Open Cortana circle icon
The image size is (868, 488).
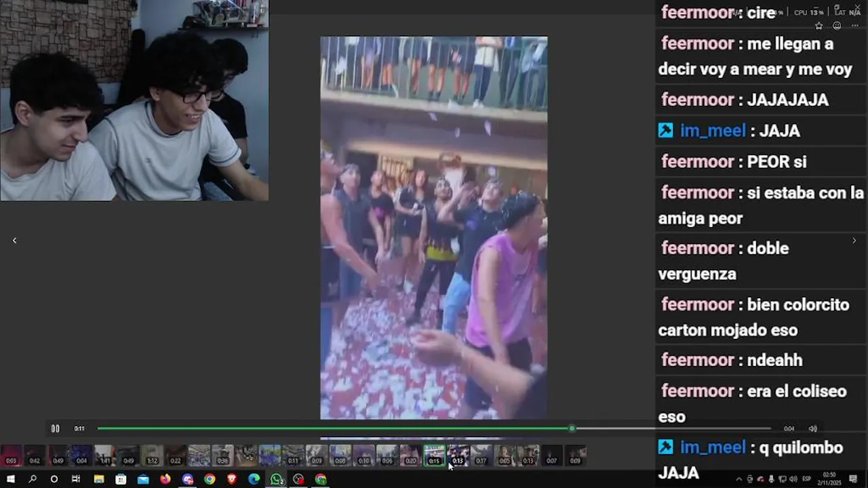(x=54, y=479)
